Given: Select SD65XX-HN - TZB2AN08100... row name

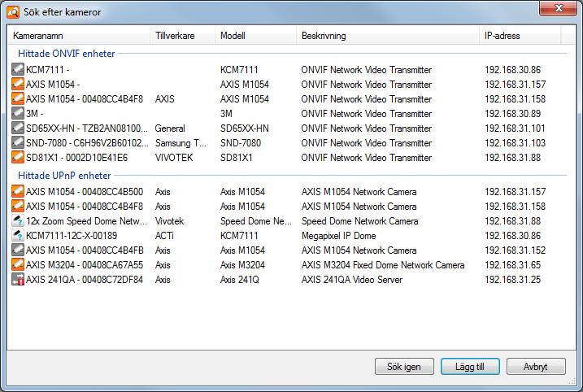Looking at the screenshot, I should [x=87, y=128].
